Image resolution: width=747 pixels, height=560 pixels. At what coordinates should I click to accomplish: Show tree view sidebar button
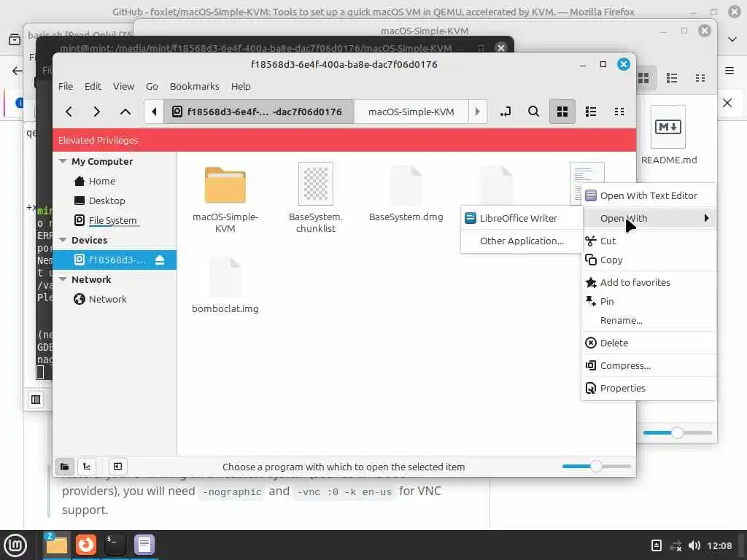coord(87,466)
